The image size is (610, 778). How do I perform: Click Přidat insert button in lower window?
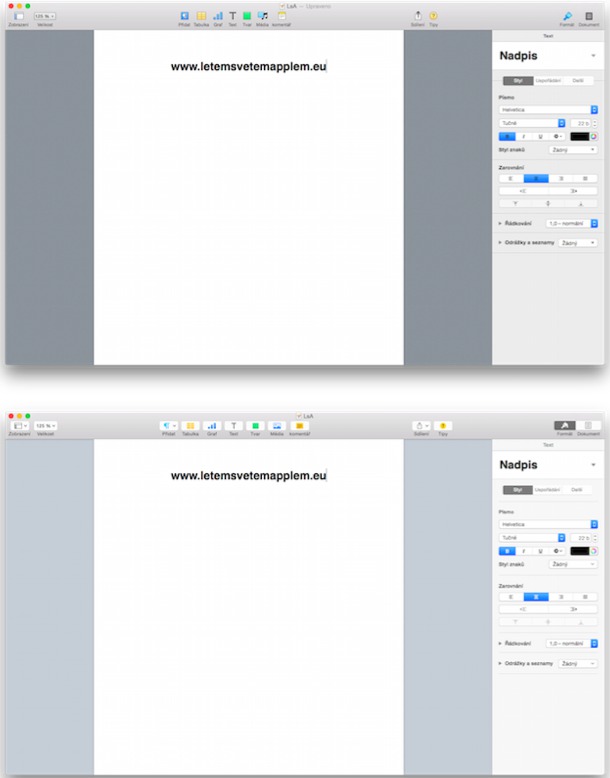point(169,426)
